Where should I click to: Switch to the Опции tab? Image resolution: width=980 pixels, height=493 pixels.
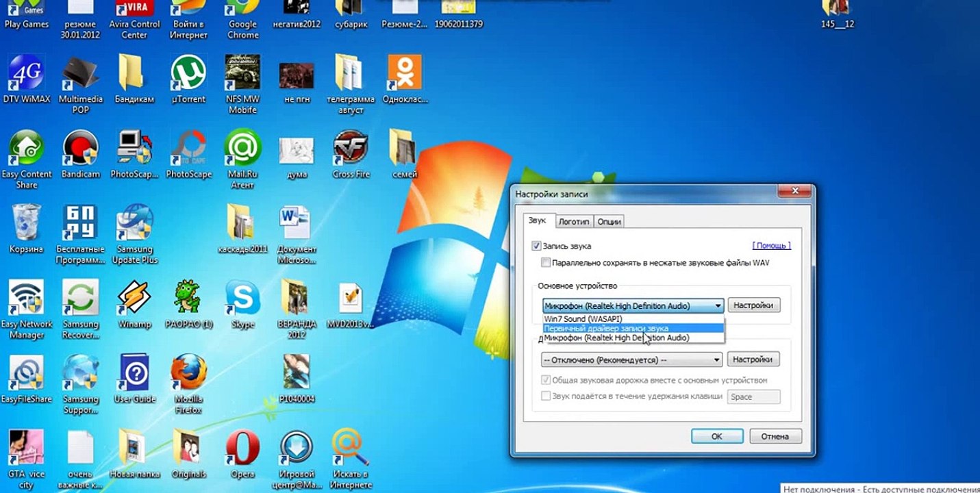click(609, 221)
